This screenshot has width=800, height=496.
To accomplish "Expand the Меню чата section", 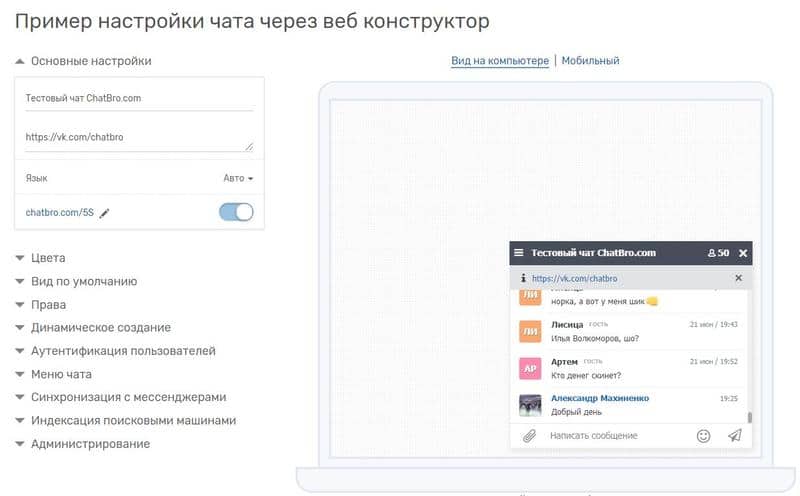I will (54, 374).
